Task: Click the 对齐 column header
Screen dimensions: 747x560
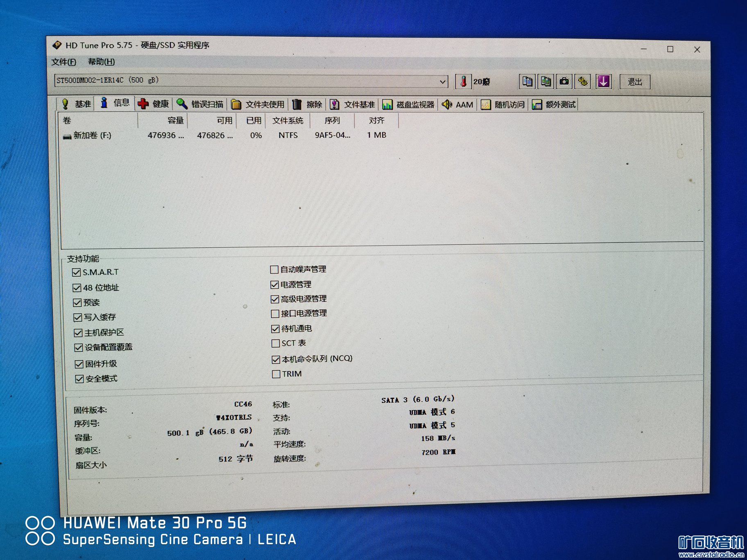Action: (x=376, y=120)
